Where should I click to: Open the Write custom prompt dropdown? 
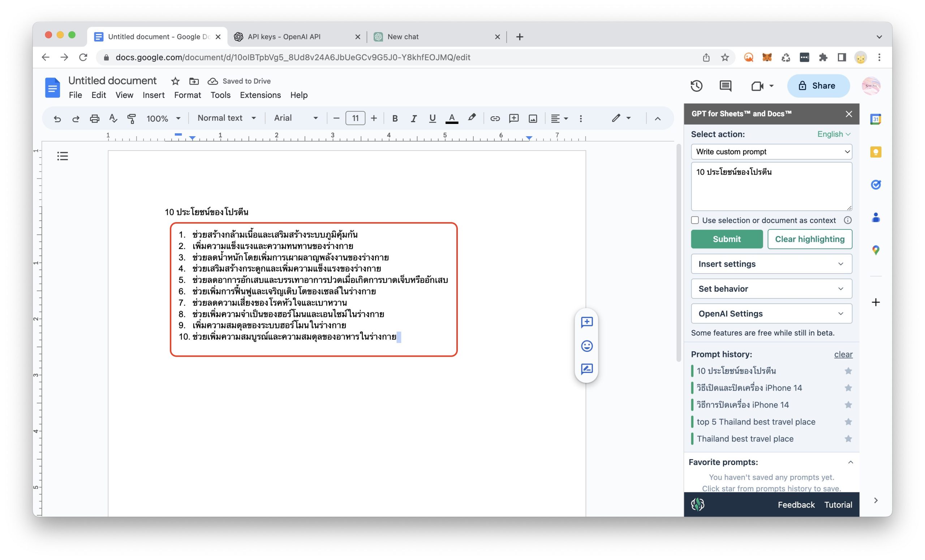point(771,152)
